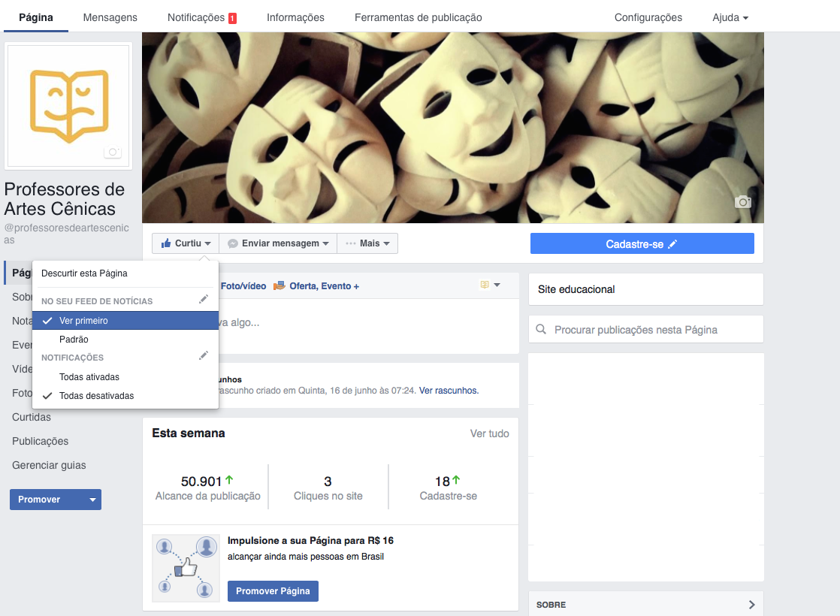Click the Alcance da publicação stat

tap(208, 488)
